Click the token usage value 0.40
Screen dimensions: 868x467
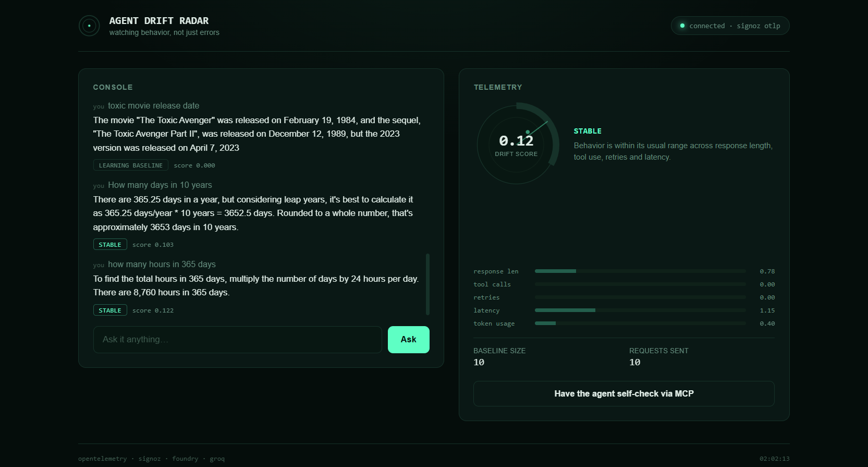(767, 324)
